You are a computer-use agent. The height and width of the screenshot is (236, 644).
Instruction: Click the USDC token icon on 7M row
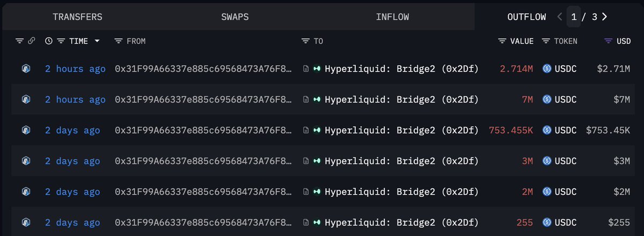tap(547, 99)
